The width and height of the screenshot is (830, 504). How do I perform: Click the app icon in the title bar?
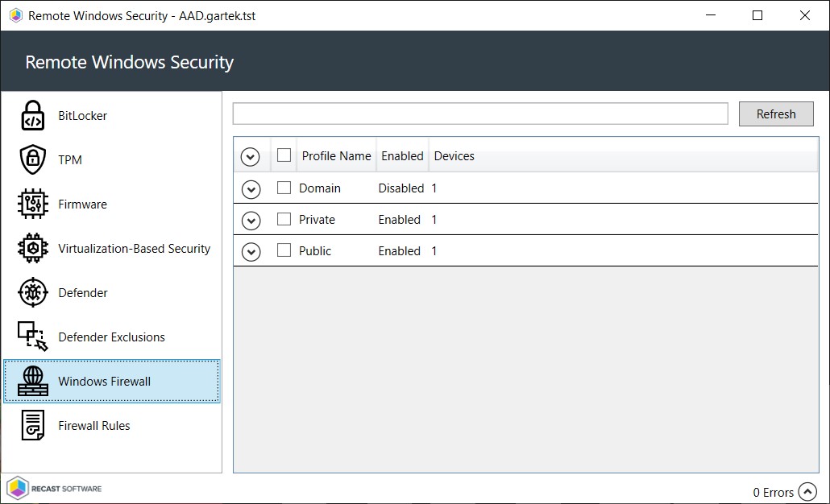point(16,15)
